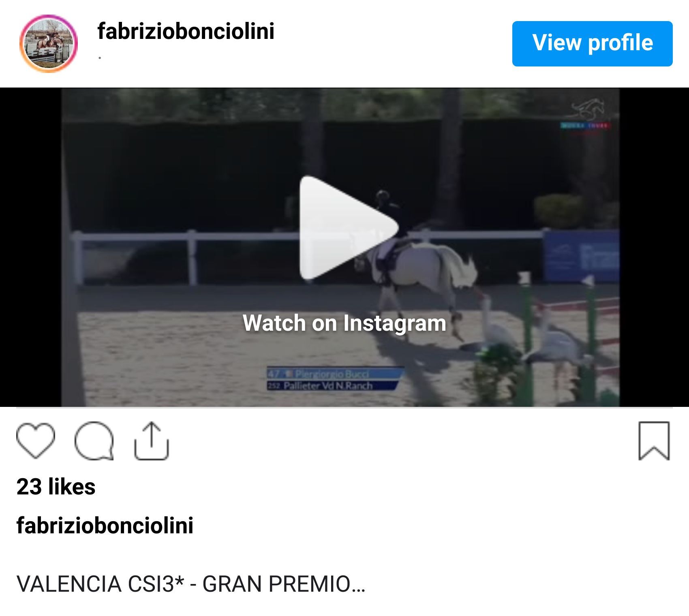Open the fabriziobonciolini avatar with story ring
689x616 pixels.
[x=49, y=44]
